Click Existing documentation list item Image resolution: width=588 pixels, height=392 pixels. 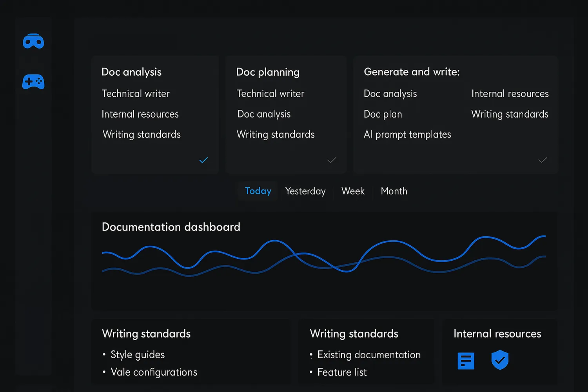click(x=369, y=355)
